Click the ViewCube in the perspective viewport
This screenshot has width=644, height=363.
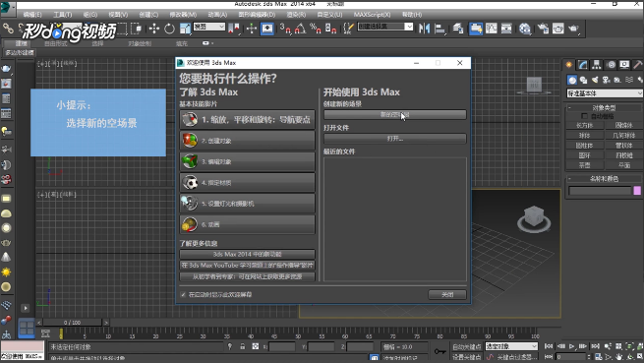pos(534,217)
